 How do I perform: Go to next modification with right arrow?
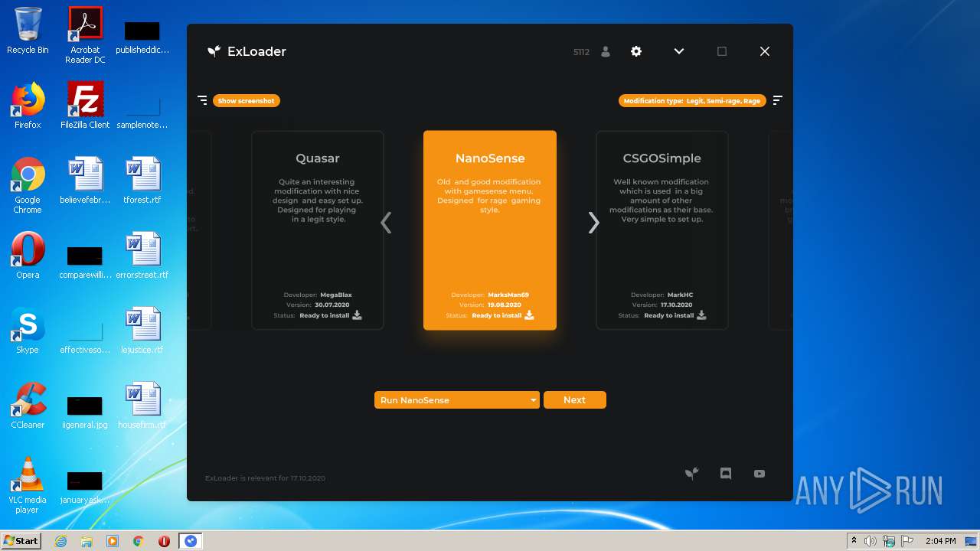pyautogui.click(x=593, y=223)
